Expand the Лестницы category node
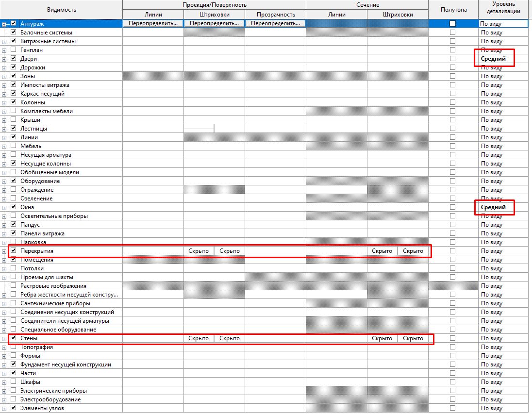This screenshot has height=414, width=532. pos(4,129)
